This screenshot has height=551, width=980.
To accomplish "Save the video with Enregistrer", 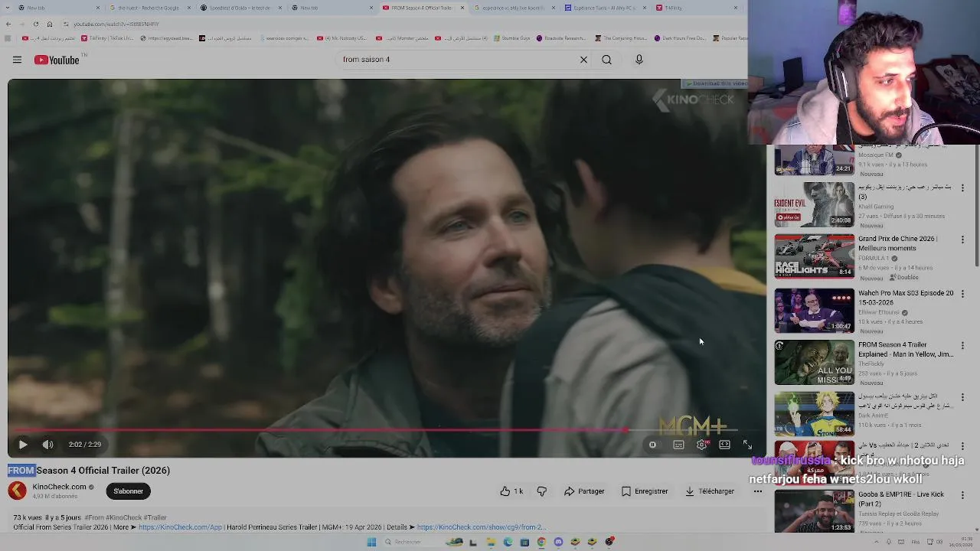I will (x=645, y=491).
